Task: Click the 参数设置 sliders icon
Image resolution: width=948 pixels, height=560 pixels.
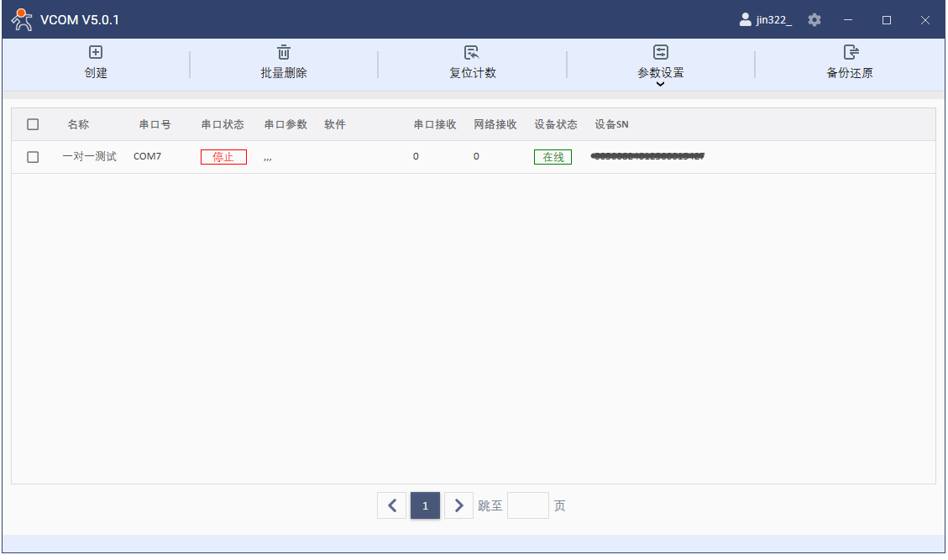Action: [661, 53]
